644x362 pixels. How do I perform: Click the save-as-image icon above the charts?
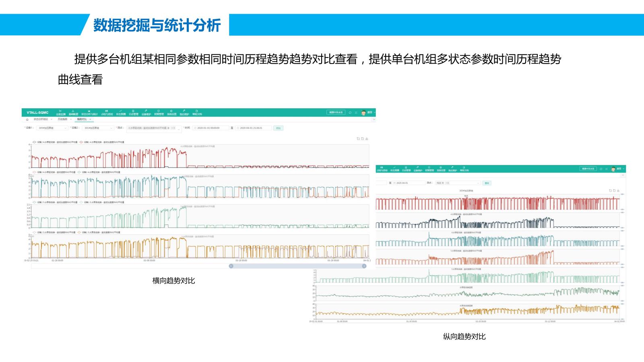coord(366,139)
